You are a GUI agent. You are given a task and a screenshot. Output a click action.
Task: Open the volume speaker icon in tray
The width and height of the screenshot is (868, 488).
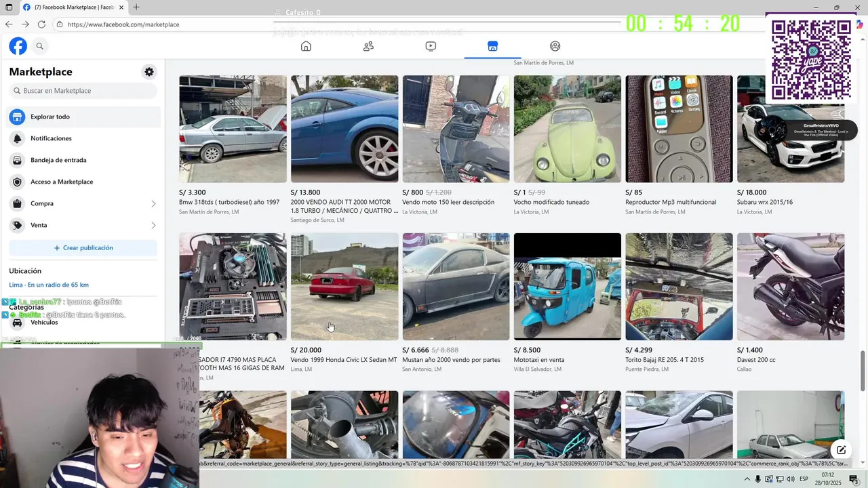pos(791,479)
